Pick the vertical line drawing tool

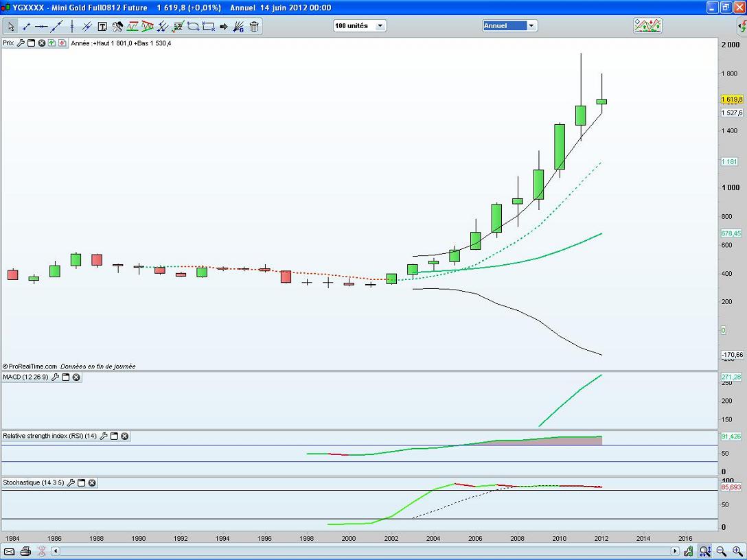[x=72, y=27]
